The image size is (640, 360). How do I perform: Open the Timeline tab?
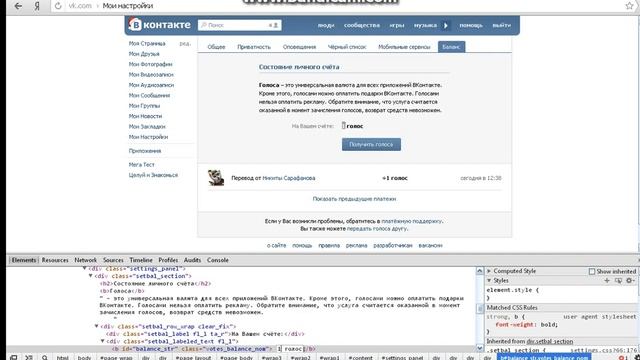pos(141,260)
